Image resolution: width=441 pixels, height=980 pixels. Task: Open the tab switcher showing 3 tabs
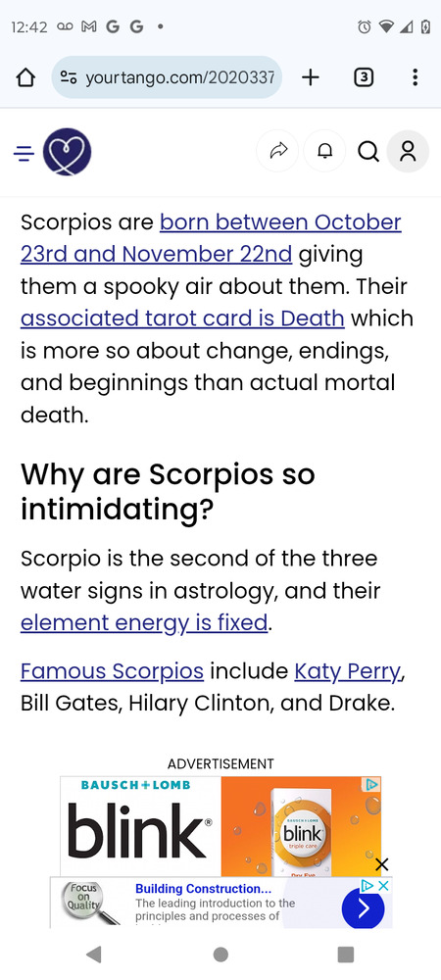pos(364,77)
